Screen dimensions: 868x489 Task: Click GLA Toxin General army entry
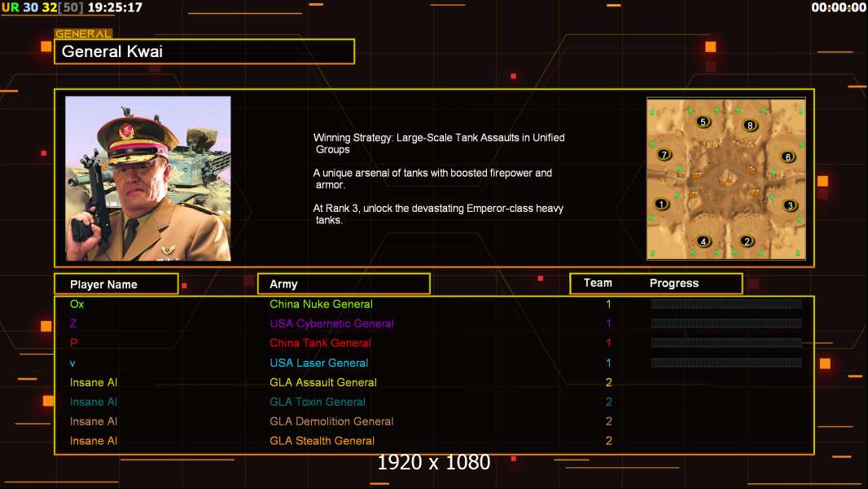point(318,402)
